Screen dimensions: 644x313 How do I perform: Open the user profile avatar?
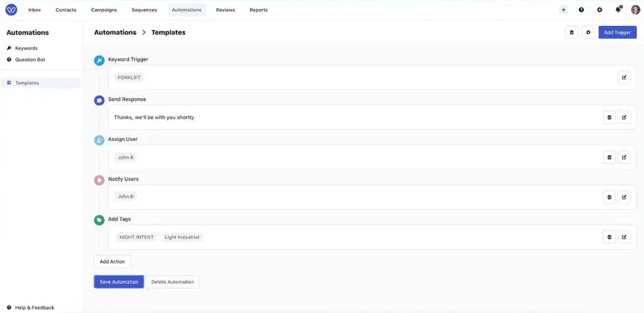coord(635,10)
